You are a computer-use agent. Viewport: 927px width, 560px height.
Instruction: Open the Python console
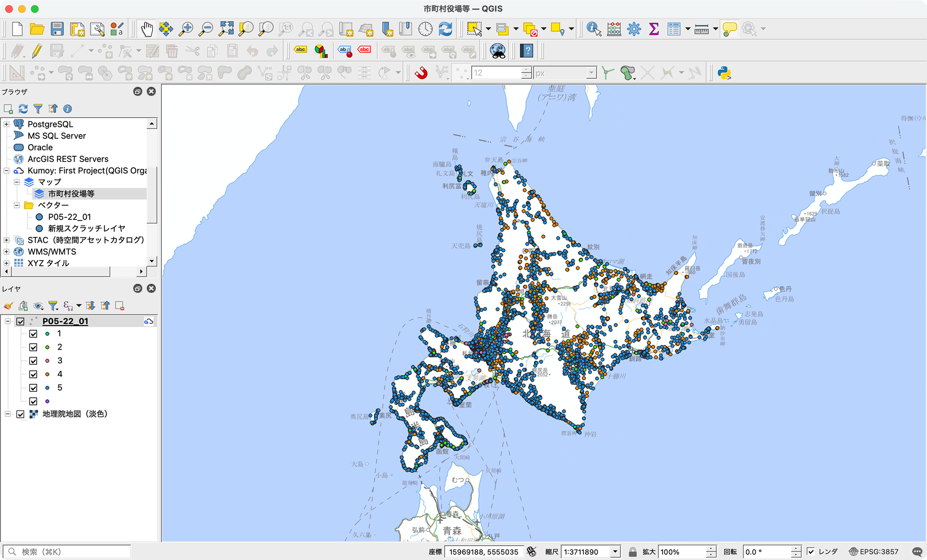[x=724, y=72]
